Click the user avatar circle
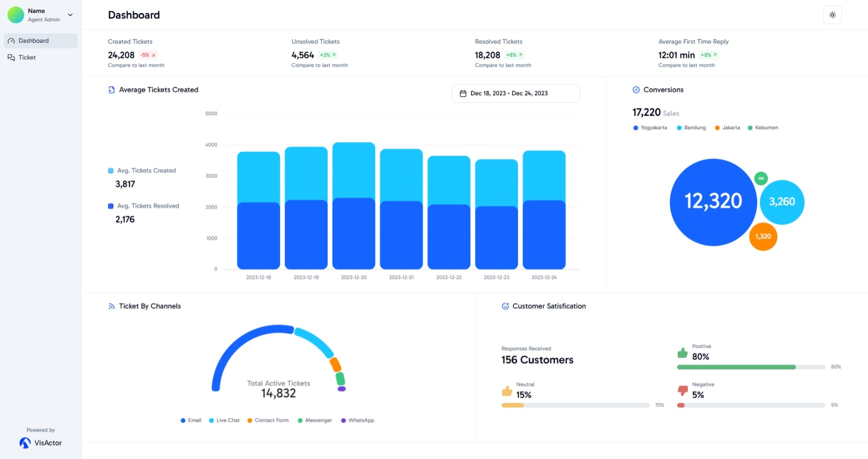This screenshot has height=459, width=868. coord(16,15)
